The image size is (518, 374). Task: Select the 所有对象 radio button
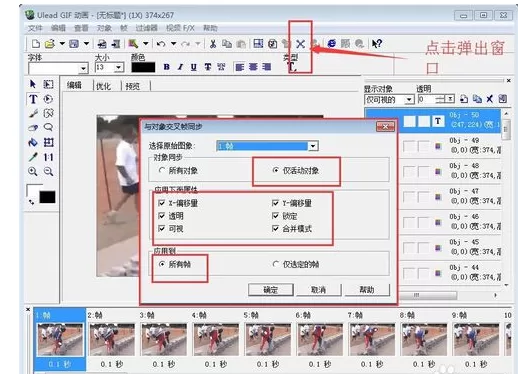pos(162,170)
